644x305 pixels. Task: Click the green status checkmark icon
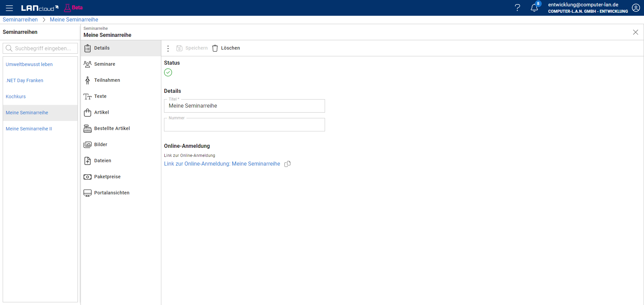(x=168, y=72)
